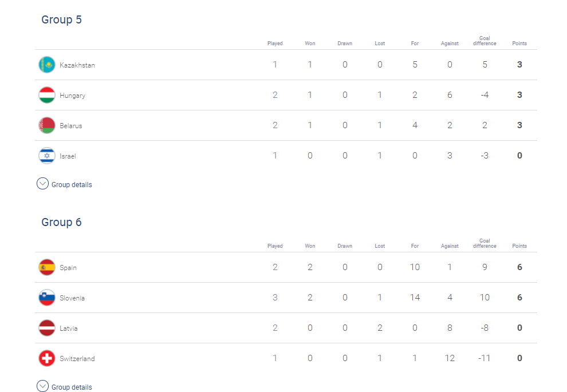Click the Group 6 heading
The image size is (567, 392).
(x=61, y=222)
